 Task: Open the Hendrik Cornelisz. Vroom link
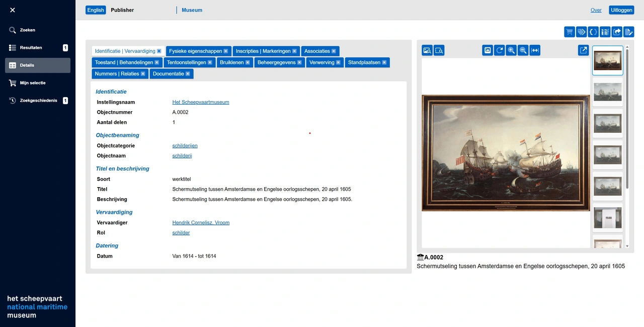click(x=201, y=222)
